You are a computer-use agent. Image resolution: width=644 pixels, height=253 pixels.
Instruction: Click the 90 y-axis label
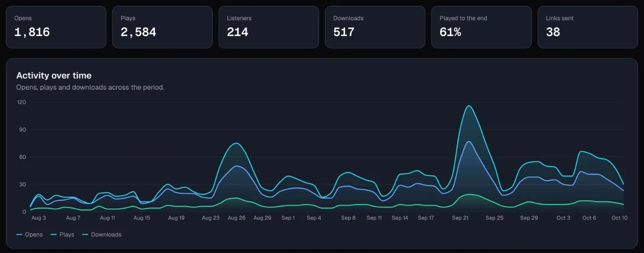[x=23, y=130]
